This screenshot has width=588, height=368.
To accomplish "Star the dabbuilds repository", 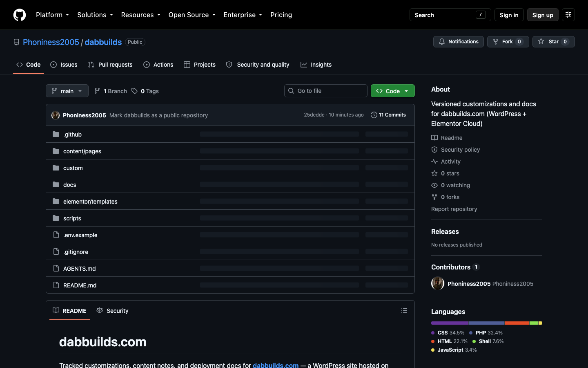I will click(x=554, y=42).
